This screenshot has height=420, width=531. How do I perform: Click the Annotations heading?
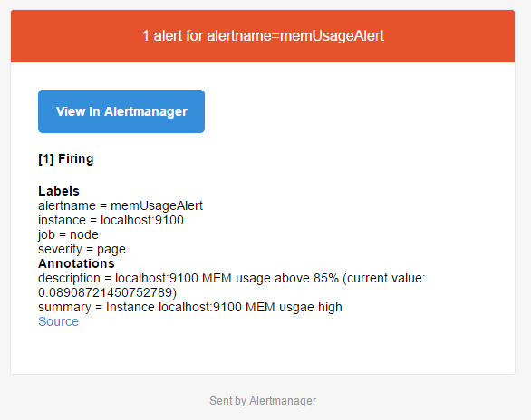point(76,263)
